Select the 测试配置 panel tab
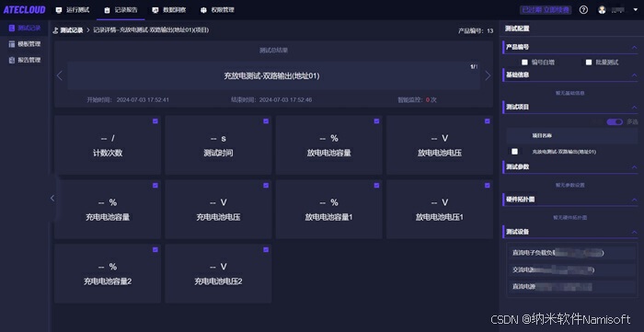Image resolution: width=644 pixels, height=332 pixels. [517, 29]
